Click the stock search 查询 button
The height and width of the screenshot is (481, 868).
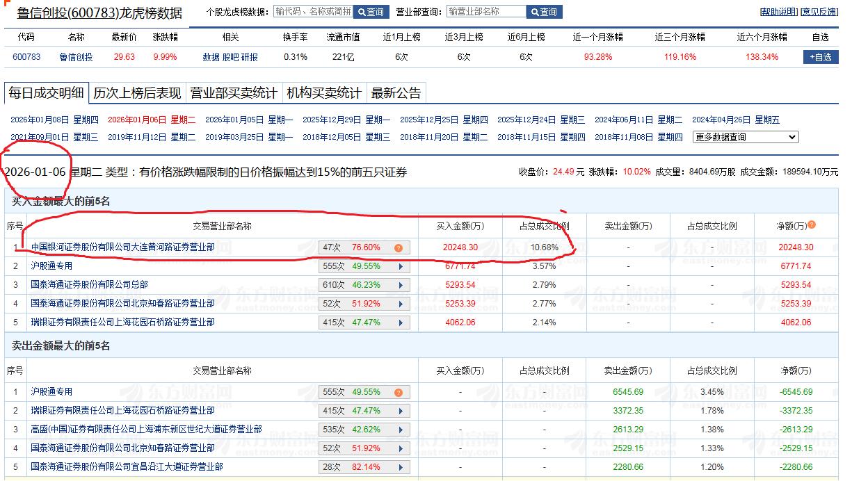tap(371, 12)
